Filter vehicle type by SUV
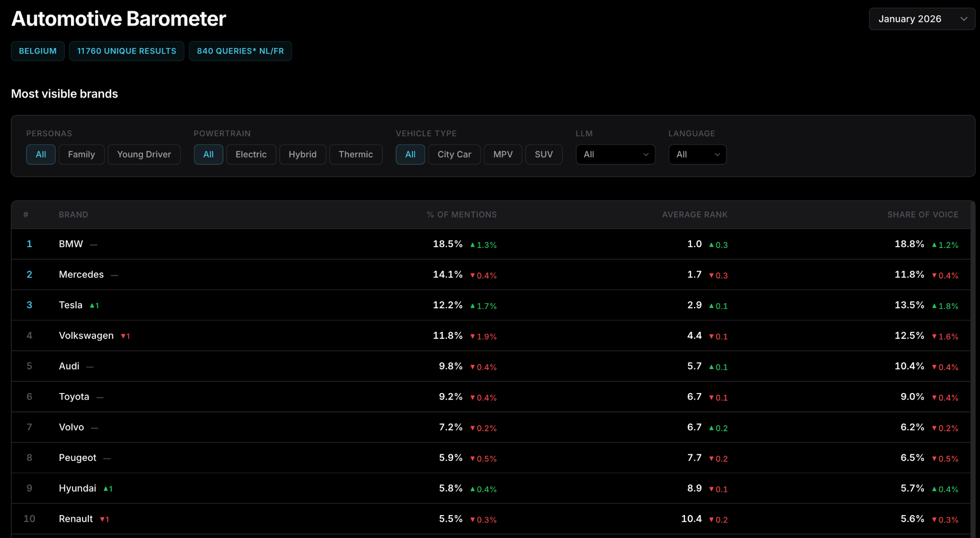Screen dimensions: 980x538 (544, 154)
